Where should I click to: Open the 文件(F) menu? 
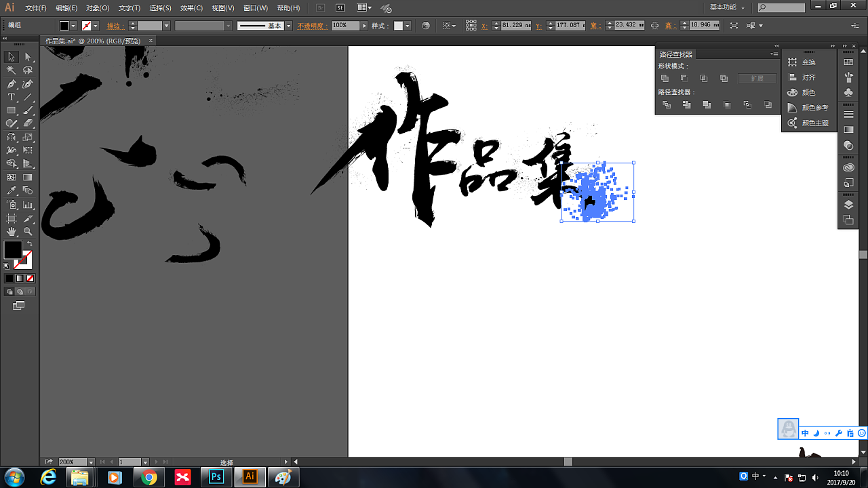(36, 8)
